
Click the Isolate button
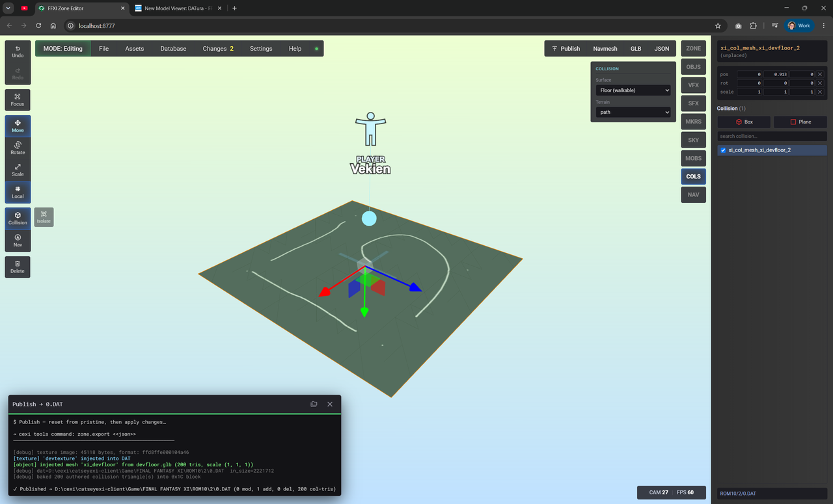tap(44, 217)
